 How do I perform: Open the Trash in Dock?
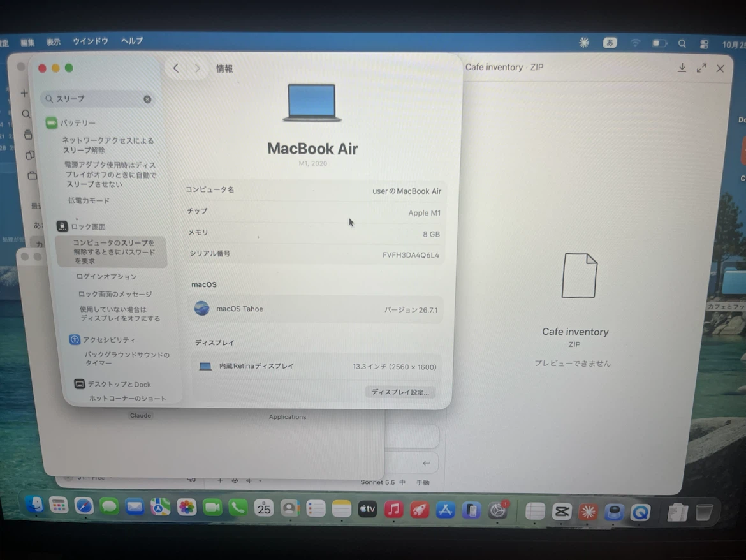coord(704,512)
